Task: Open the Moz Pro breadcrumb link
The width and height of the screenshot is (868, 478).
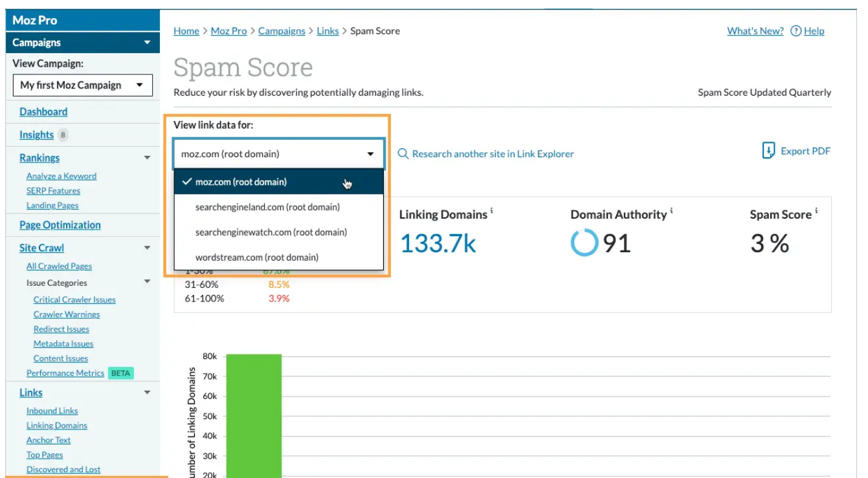Action: point(228,31)
